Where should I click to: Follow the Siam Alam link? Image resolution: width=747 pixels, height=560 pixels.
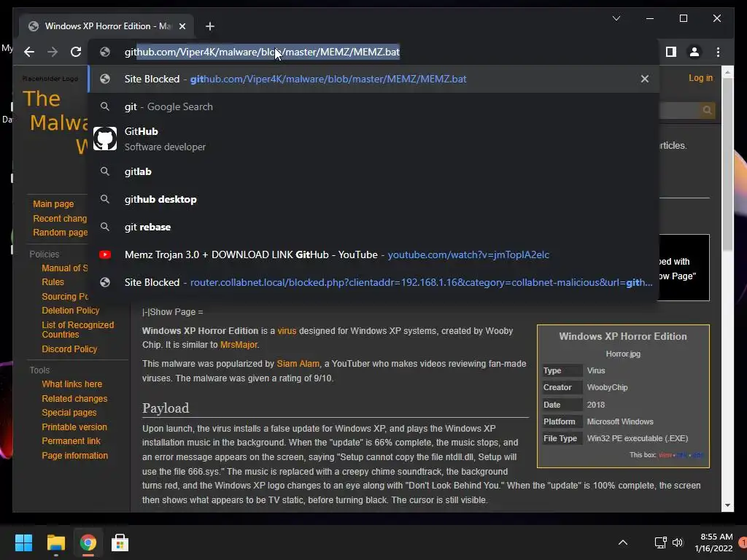(x=298, y=364)
